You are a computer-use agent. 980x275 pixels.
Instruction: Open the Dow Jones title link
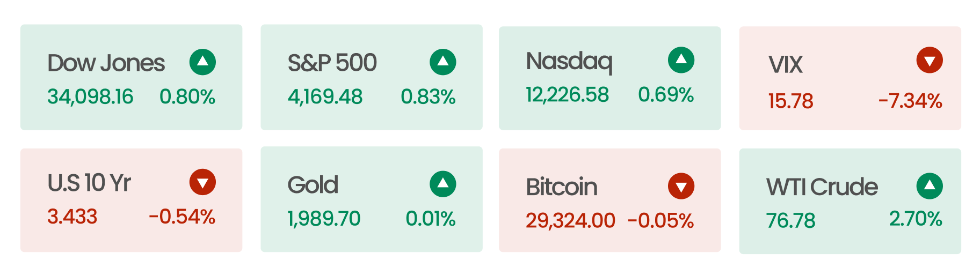pyautogui.click(x=106, y=63)
